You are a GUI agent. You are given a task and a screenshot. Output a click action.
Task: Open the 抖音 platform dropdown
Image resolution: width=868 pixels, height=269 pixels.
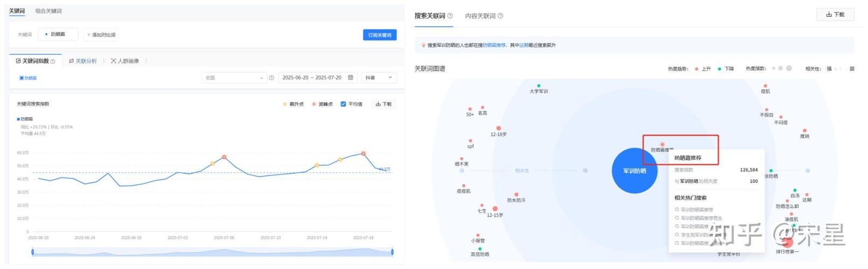click(x=379, y=77)
